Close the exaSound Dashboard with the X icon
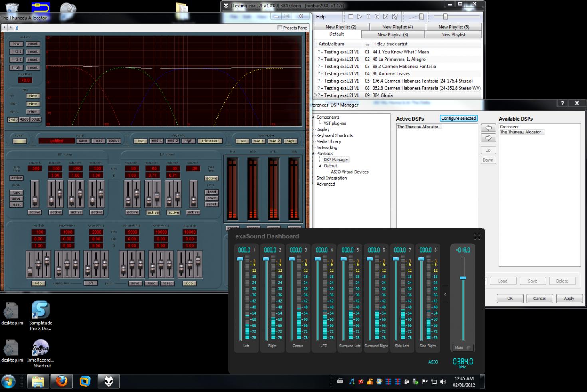This screenshot has height=392, width=587. (x=477, y=236)
